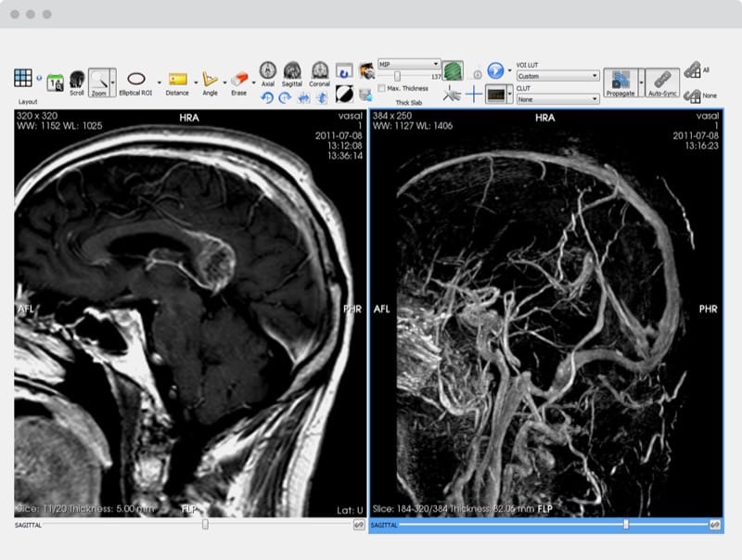This screenshot has width=742, height=560.
Task: Open the VOI LUT Custom dropdown
Action: pyautogui.click(x=557, y=76)
